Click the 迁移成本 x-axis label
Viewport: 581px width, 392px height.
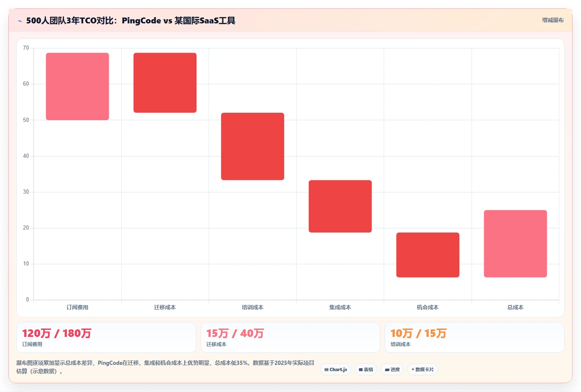(165, 307)
